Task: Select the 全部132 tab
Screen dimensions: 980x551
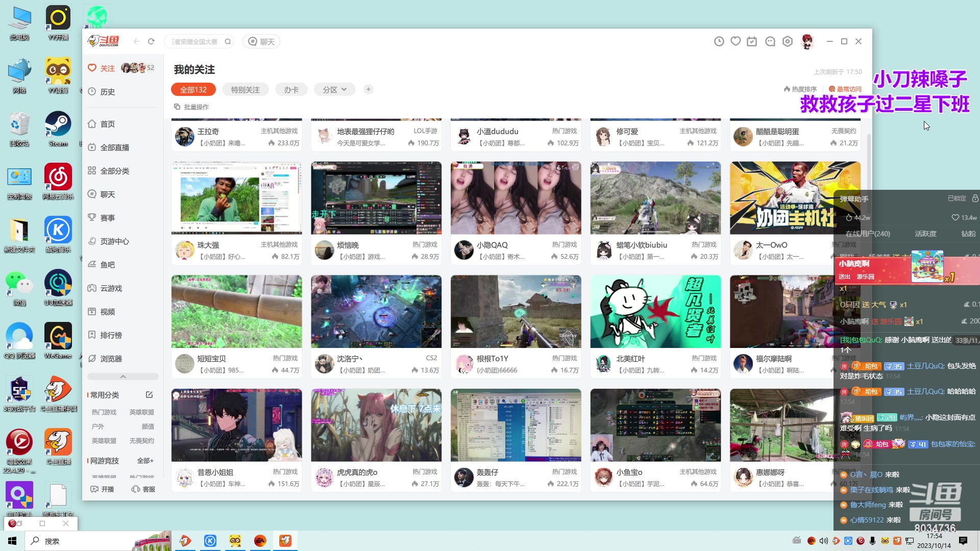Action: [193, 89]
